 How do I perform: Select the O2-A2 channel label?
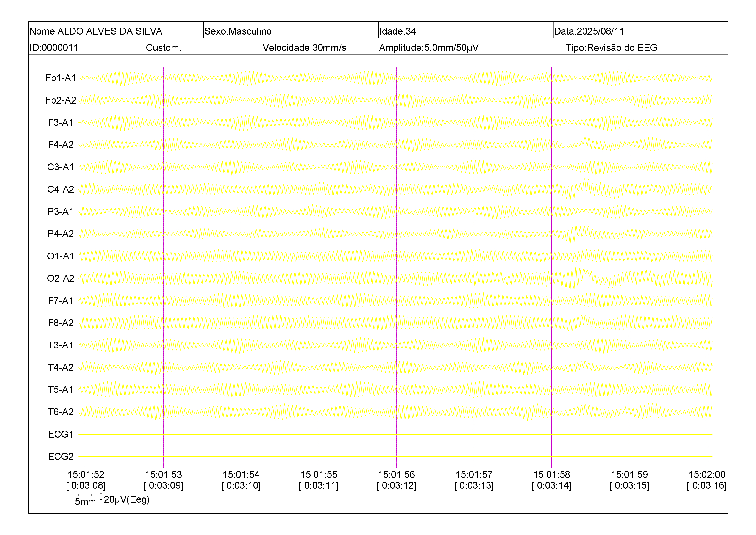click(x=61, y=278)
